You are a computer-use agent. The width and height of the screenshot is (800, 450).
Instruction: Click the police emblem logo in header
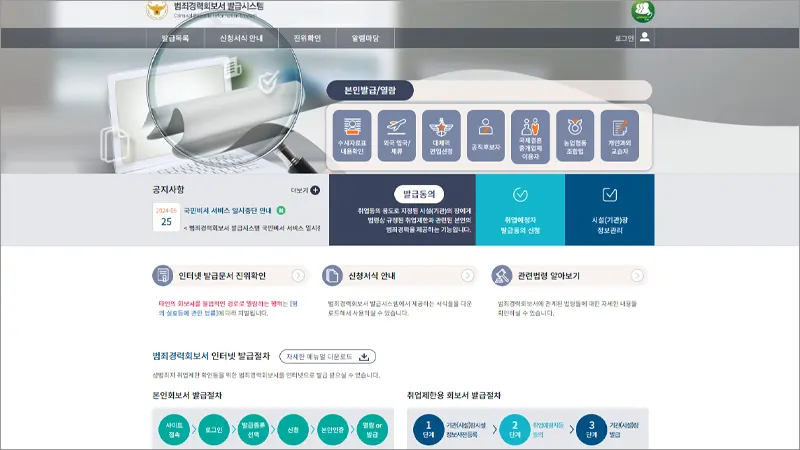(x=157, y=10)
